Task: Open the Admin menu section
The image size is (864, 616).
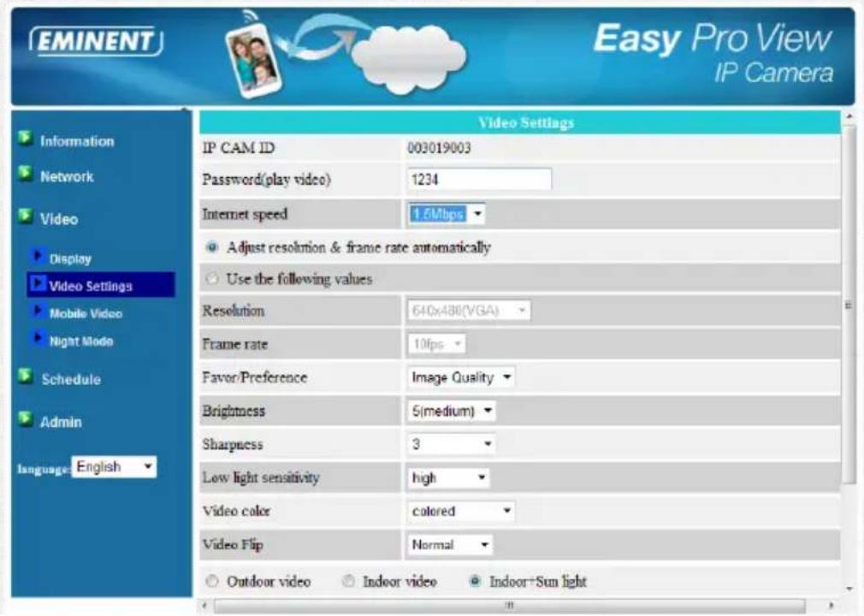Action: coord(61,422)
